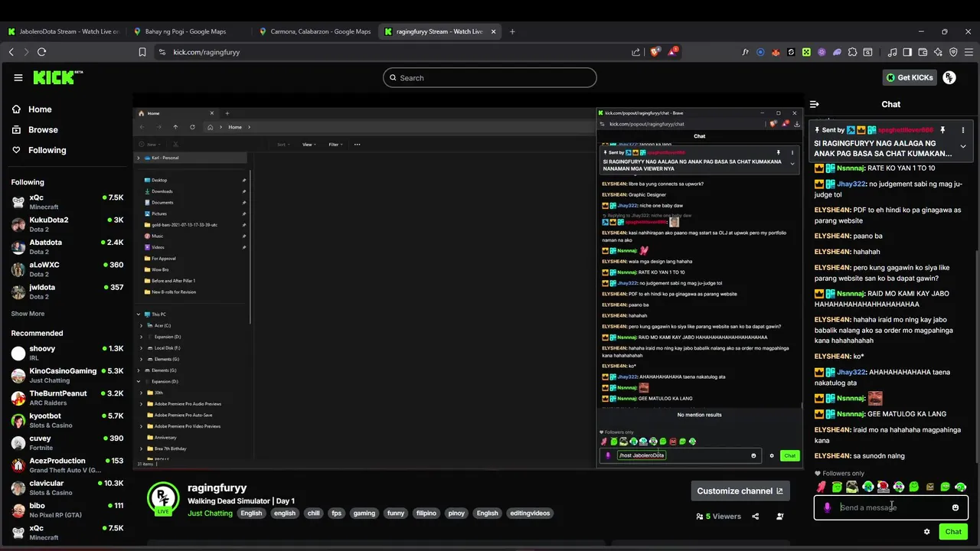
Task: Toggle the hamburger sidebar menu
Action: 18,77
